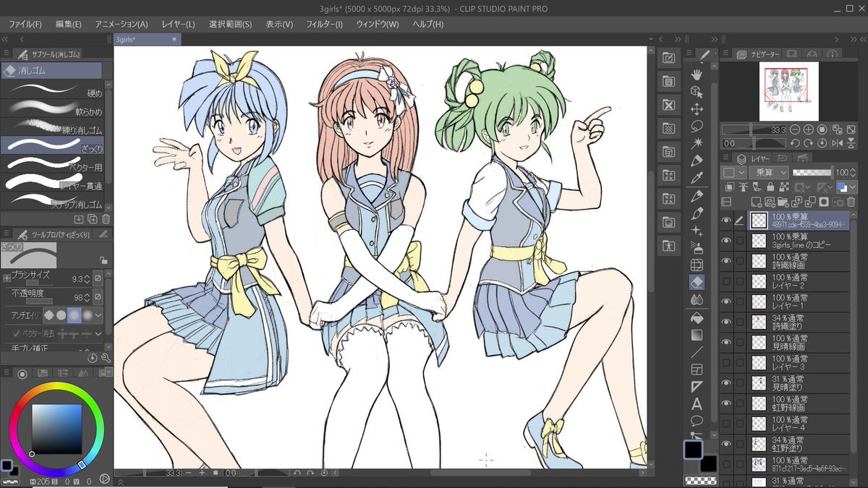Toggle ベクター消去 checkbox
Viewport: 868px width, 488px height.
pyautogui.click(x=17, y=333)
